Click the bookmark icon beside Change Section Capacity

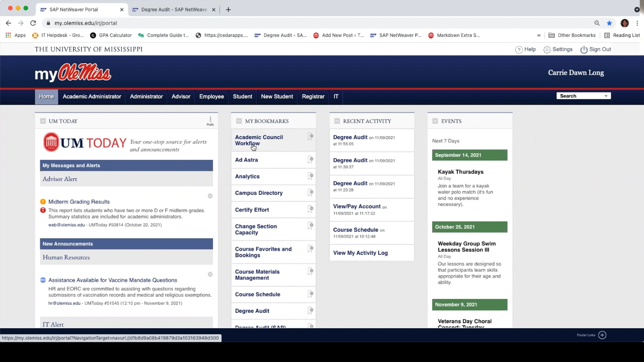(x=310, y=226)
